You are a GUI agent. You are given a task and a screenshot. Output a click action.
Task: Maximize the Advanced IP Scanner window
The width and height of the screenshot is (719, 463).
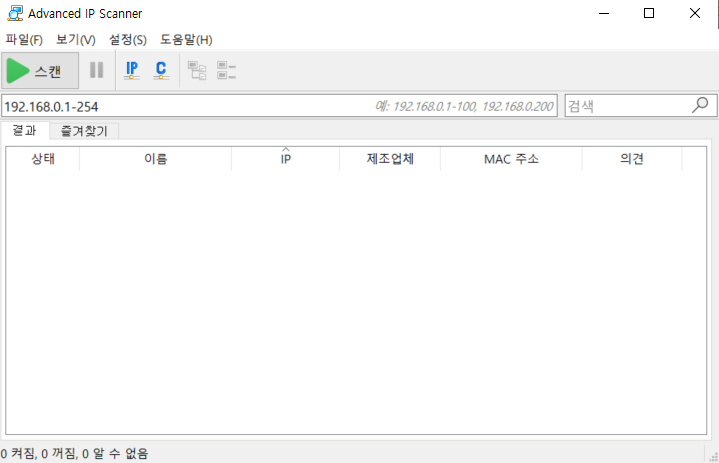pos(649,13)
